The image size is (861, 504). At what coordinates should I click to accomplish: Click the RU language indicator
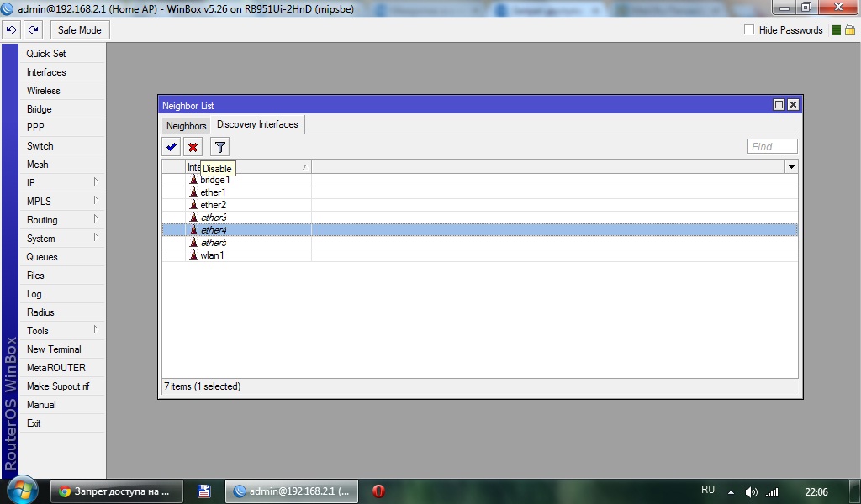(x=708, y=490)
